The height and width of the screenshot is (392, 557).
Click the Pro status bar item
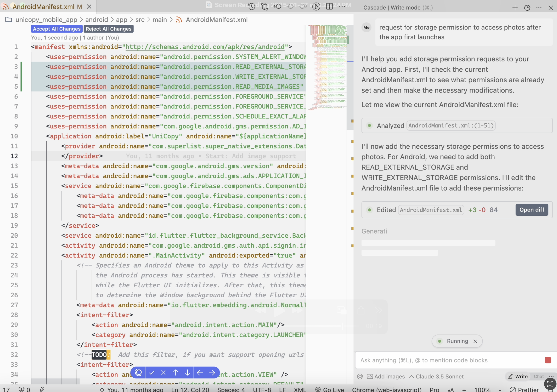coord(434,389)
